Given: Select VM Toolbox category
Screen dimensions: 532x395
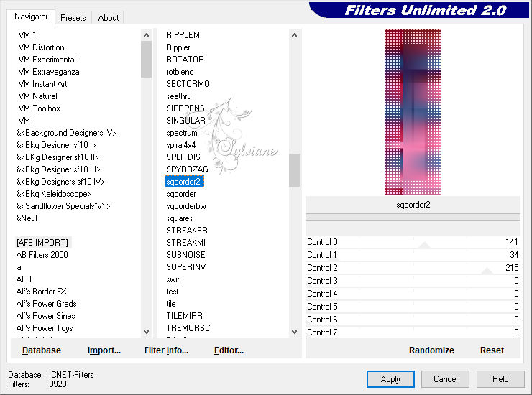Looking at the screenshot, I should click(x=39, y=108).
